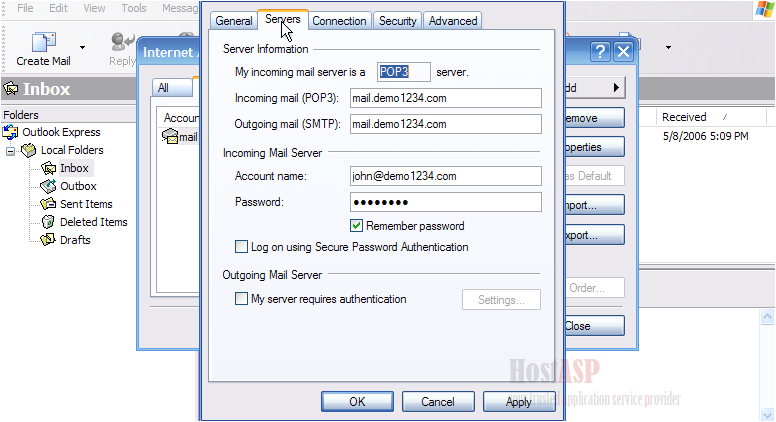The height and width of the screenshot is (422, 776).
Task: Select the Inbox folder icon in tree
Action: [x=48, y=168]
